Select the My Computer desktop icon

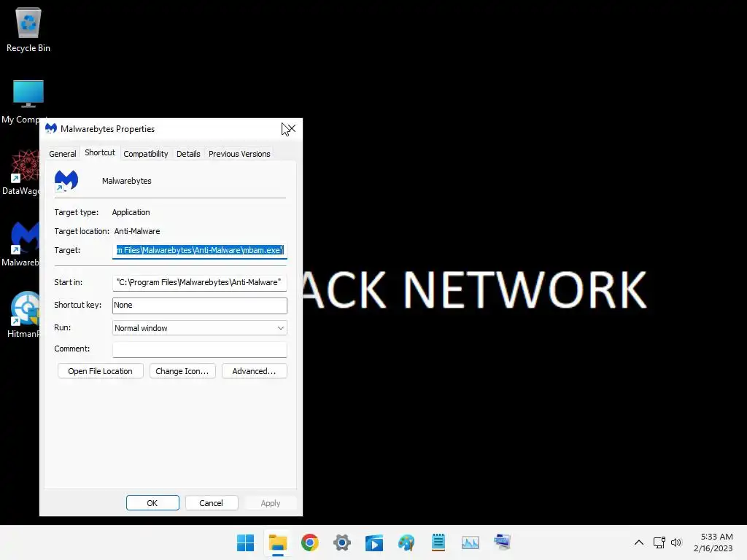tap(24, 101)
